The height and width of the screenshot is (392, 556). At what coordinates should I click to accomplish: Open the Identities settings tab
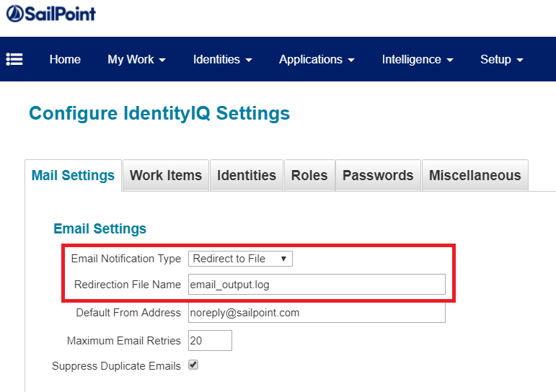(247, 175)
